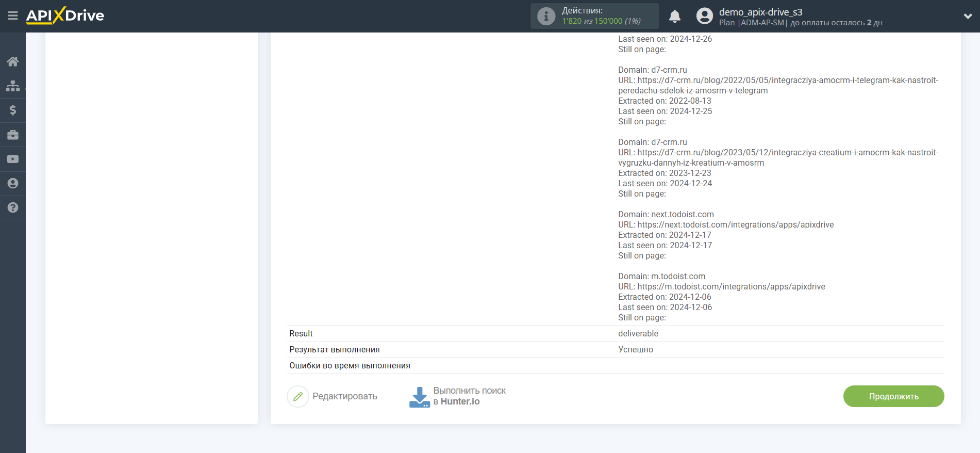Open the YouTube video tutorials icon
Screen dimensions: 980x453
coord(13,159)
